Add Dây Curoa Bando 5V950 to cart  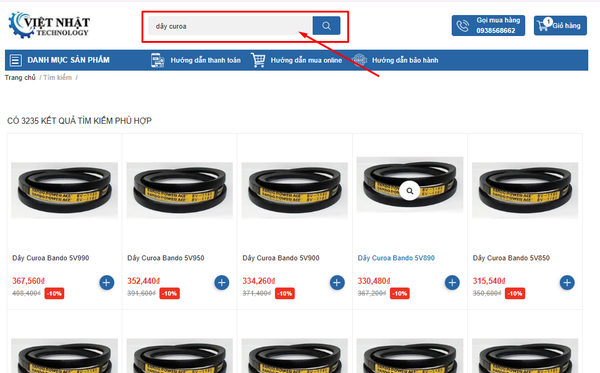222,283
